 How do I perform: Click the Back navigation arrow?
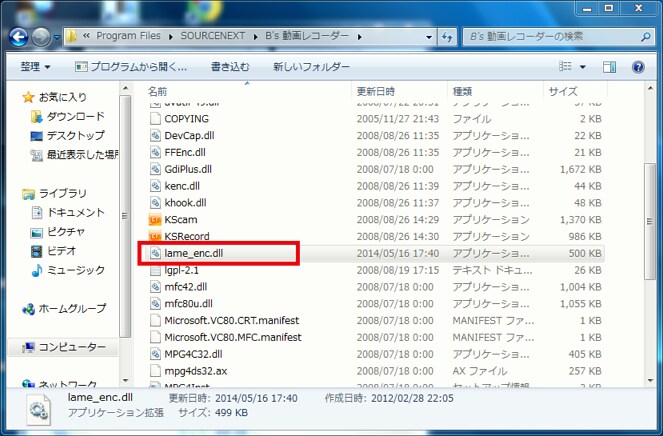click(x=19, y=37)
